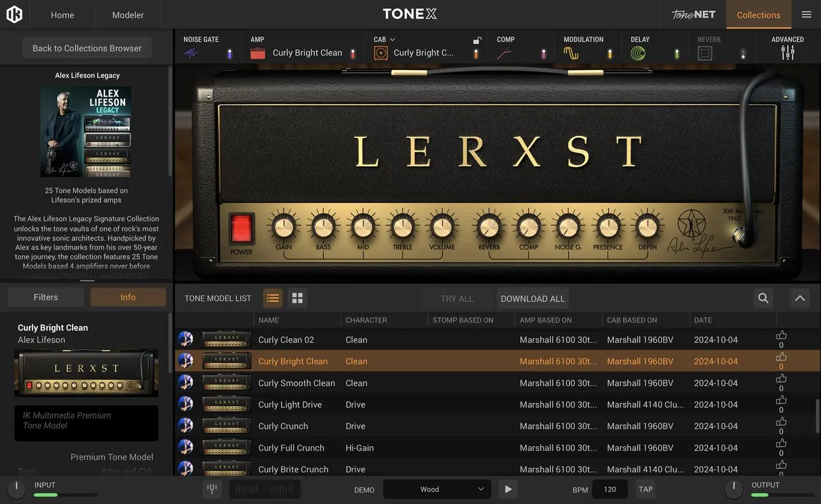Sort by CAB BASED ON header
Screen dimensions: 821x504
pos(632,320)
